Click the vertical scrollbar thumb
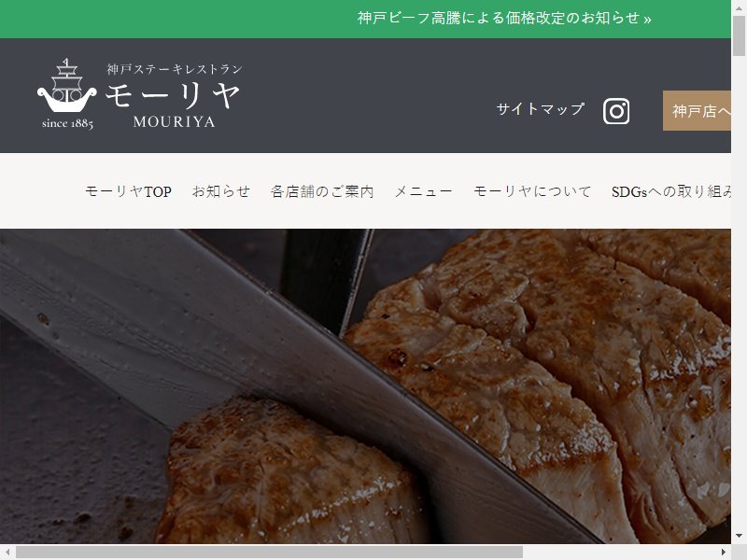This screenshot has height=560, width=747. (x=739, y=35)
